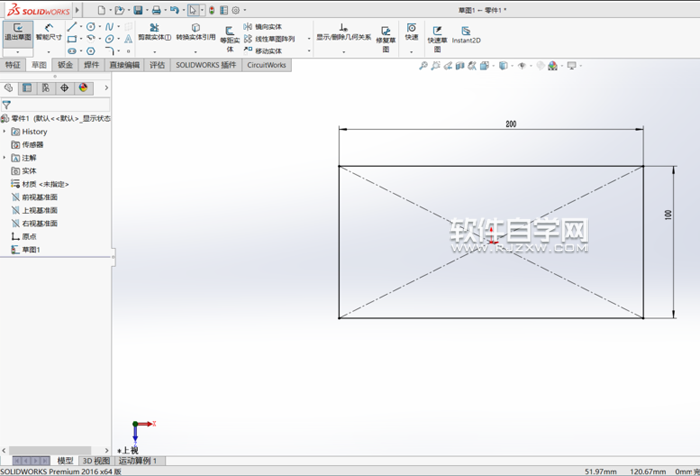Click the Print icon
This screenshot has height=476, width=700.
[156, 10]
